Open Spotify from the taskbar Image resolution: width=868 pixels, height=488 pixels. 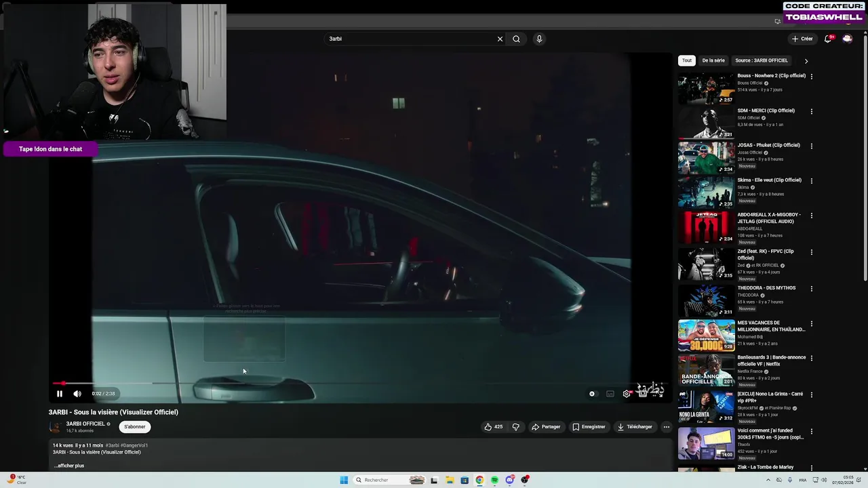[x=494, y=480]
